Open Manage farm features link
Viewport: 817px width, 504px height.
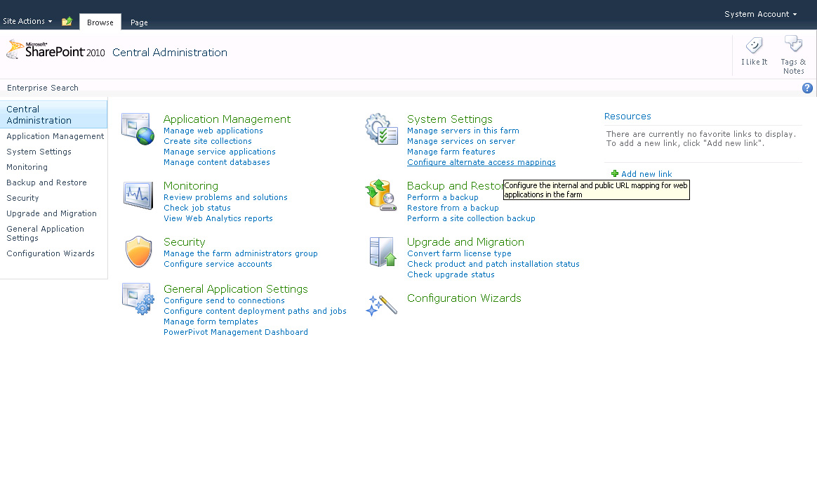coord(451,152)
